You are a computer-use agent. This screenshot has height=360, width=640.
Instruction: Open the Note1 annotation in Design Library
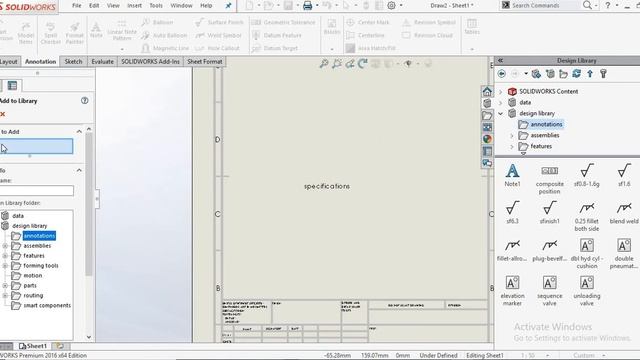click(512, 175)
